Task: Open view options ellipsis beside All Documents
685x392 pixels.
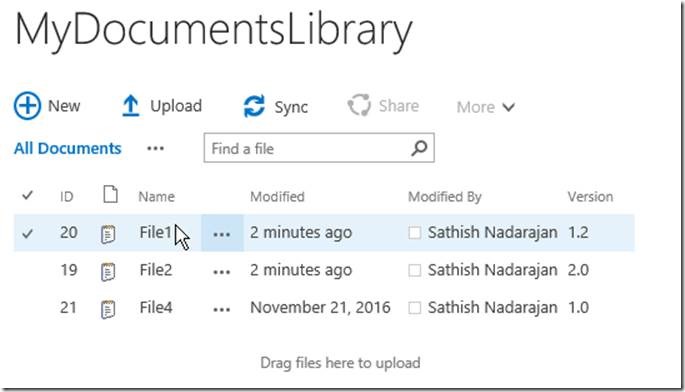Action: point(156,149)
